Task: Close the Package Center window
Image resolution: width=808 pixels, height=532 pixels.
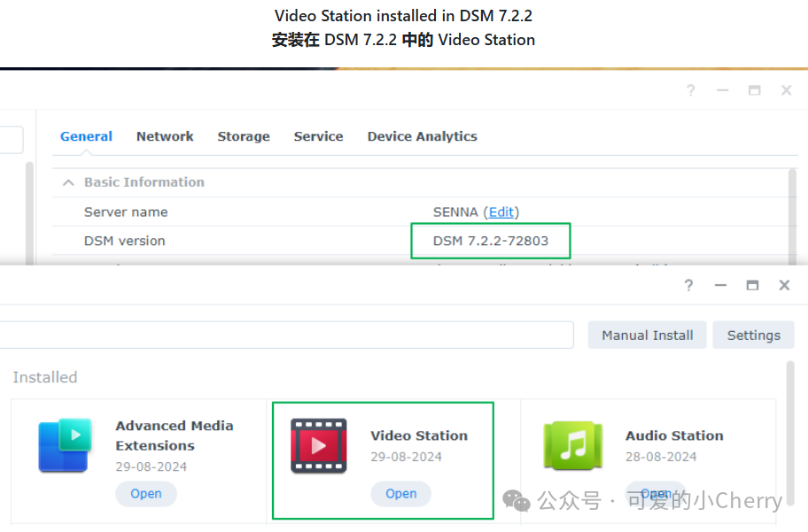Action: (784, 285)
